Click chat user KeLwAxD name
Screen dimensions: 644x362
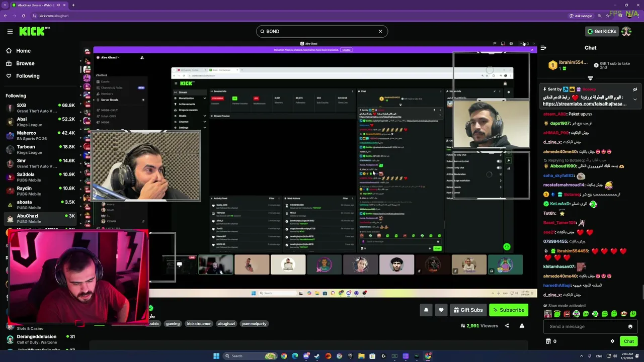(560, 204)
